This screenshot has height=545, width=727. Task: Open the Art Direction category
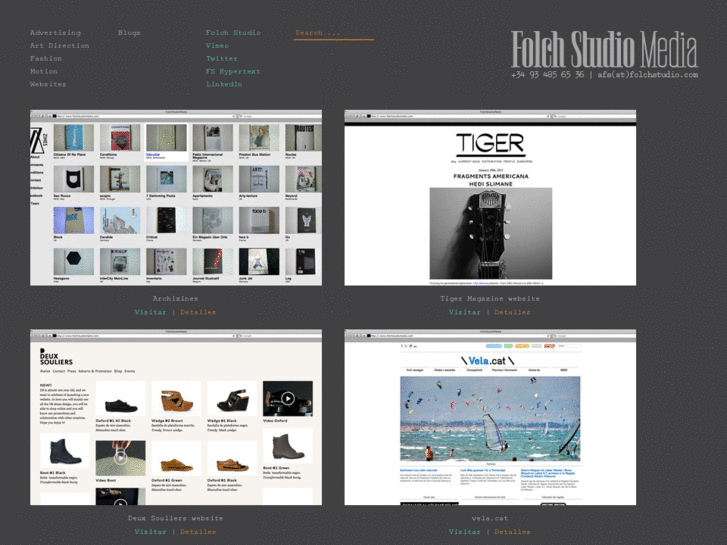[x=59, y=45]
